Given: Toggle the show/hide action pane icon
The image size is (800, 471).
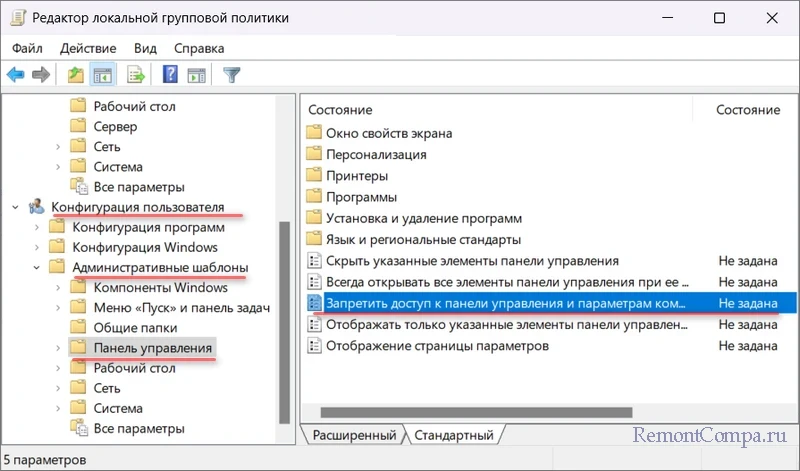Looking at the screenshot, I should 196,75.
